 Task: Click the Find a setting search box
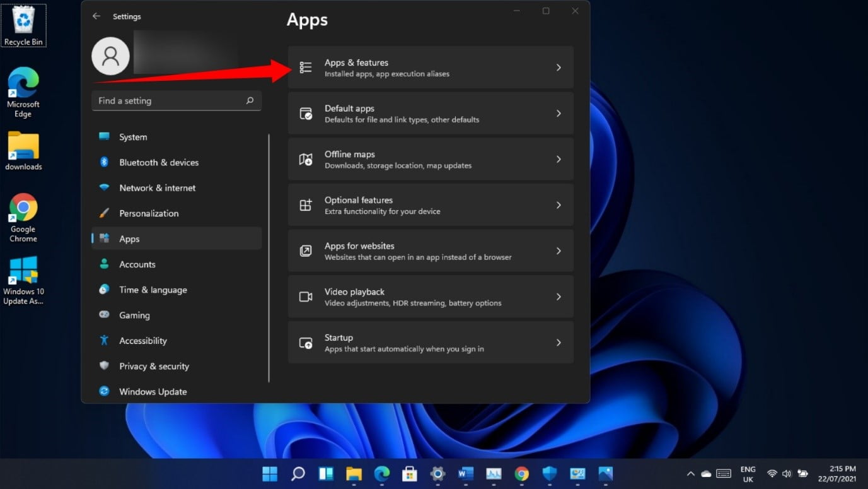[x=176, y=100]
